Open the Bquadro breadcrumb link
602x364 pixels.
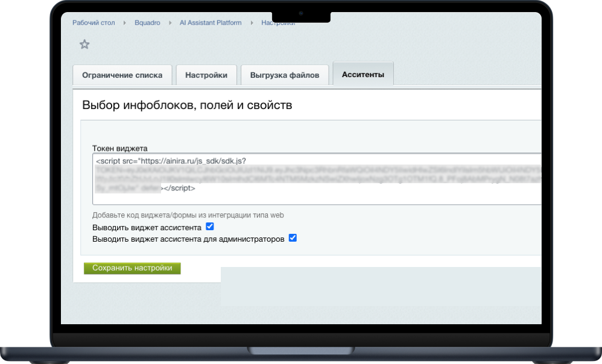(x=147, y=23)
